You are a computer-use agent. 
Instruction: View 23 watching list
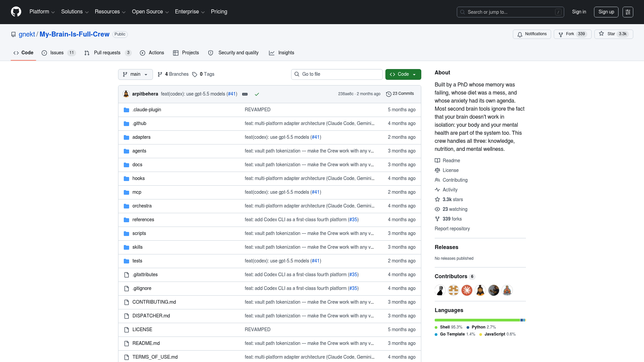451,209
